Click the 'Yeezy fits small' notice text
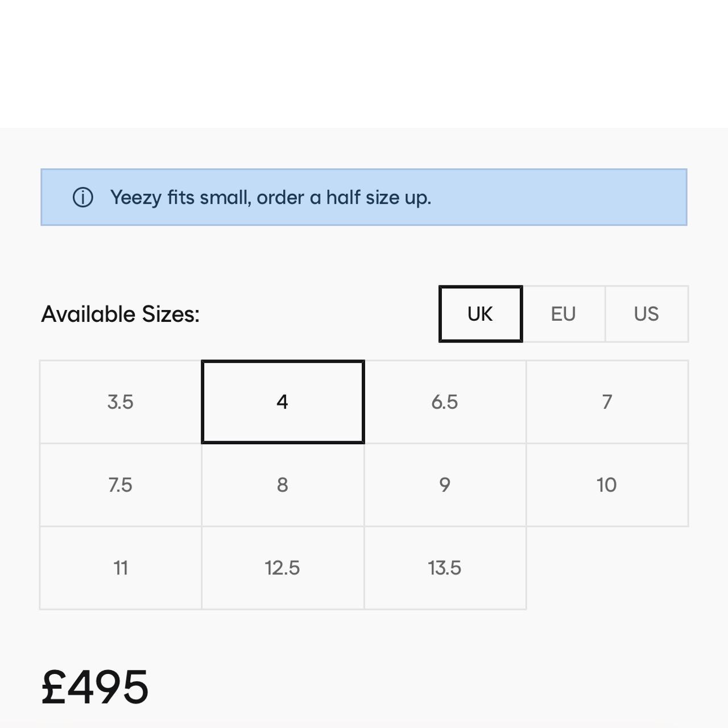 pos(270,198)
